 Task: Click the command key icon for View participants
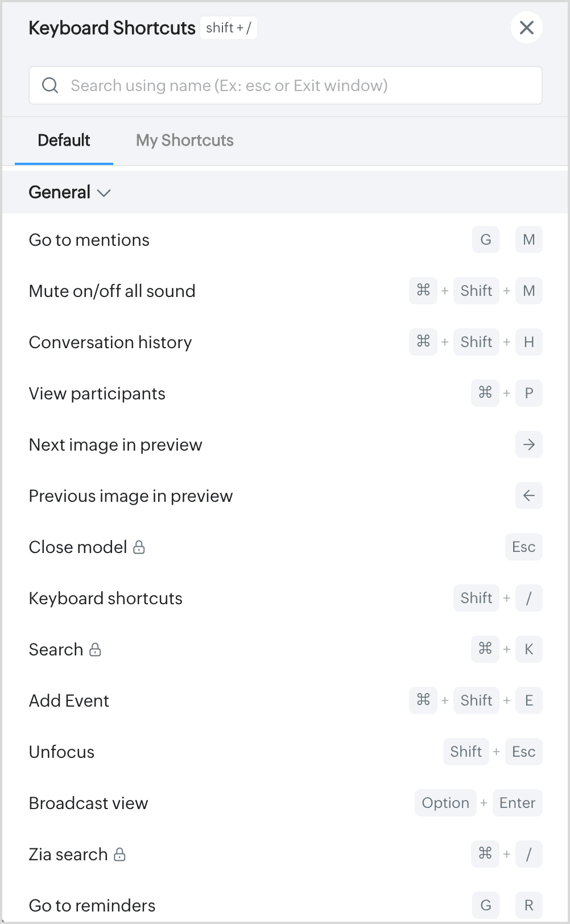(x=485, y=393)
